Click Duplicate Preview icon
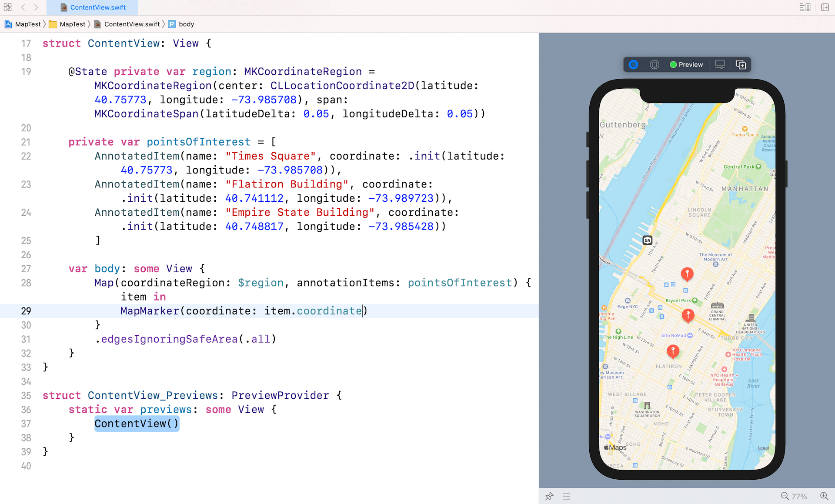835x504 pixels. pyautogui.click(x=741, y=65)
